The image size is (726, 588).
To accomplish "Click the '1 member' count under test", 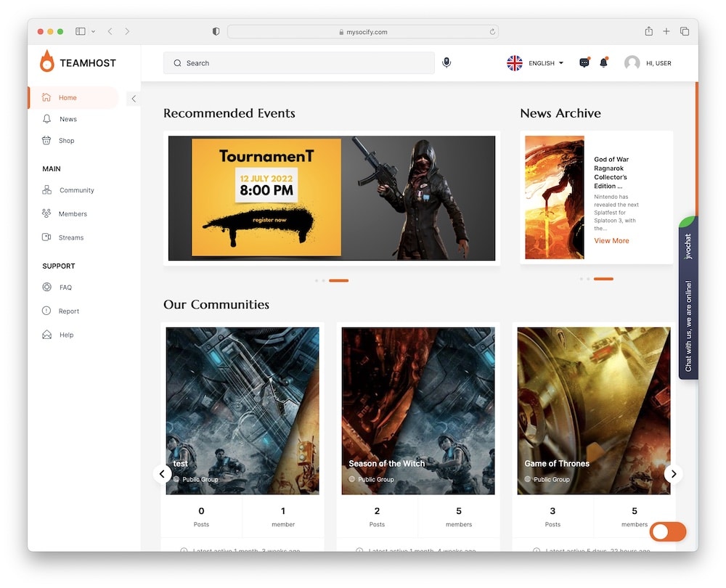I will 283,517.
